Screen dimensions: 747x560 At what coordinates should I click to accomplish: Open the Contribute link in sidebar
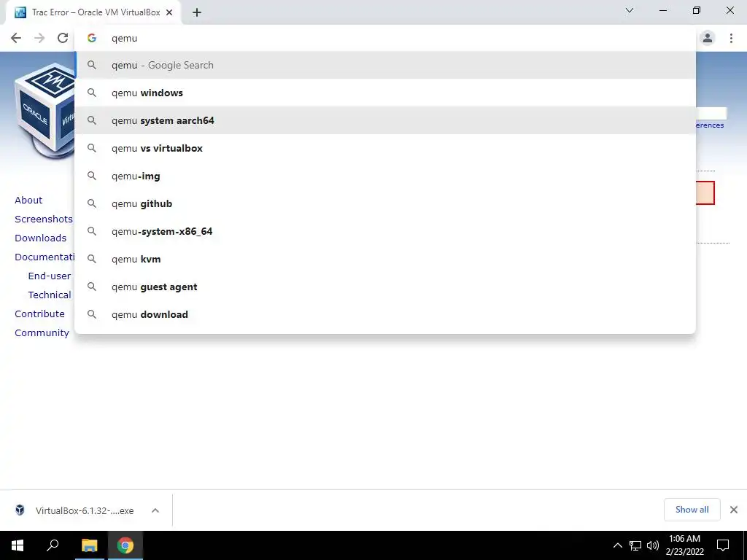pos(39,314)
